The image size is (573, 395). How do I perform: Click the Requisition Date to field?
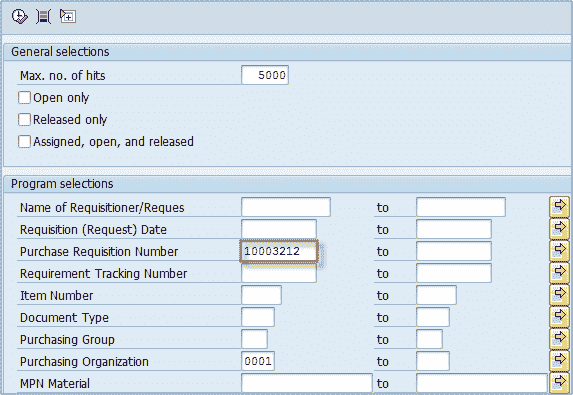[454, 229]
